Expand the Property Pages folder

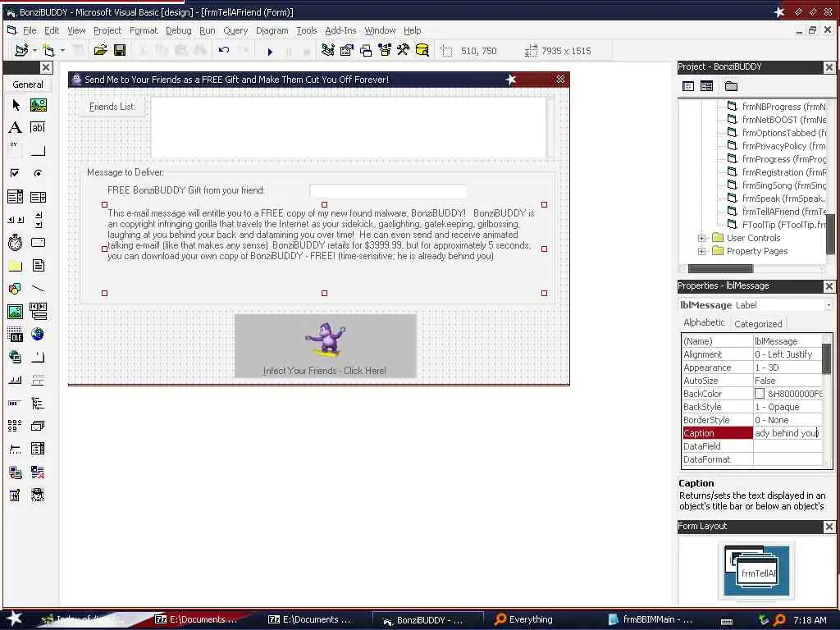701,251
